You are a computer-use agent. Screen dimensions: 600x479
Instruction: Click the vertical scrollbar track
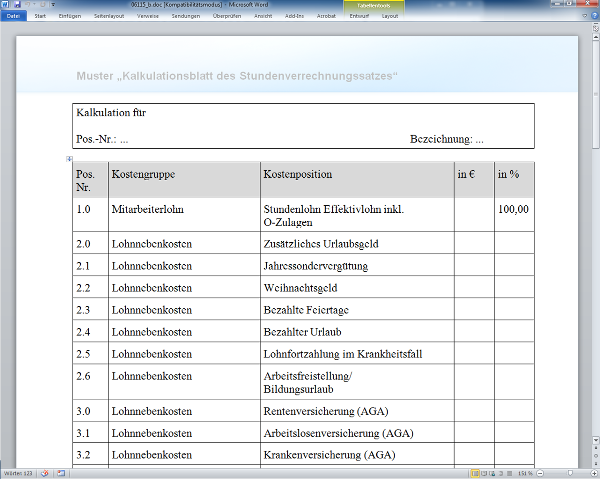[x=593, y=250]
